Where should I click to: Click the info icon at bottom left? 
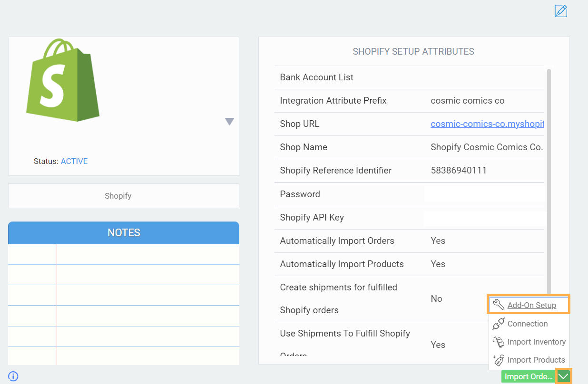13,376
